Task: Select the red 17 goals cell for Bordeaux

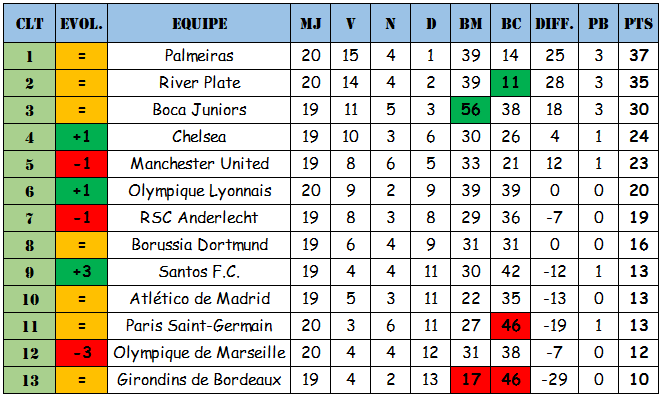Action: pos(470,380)
